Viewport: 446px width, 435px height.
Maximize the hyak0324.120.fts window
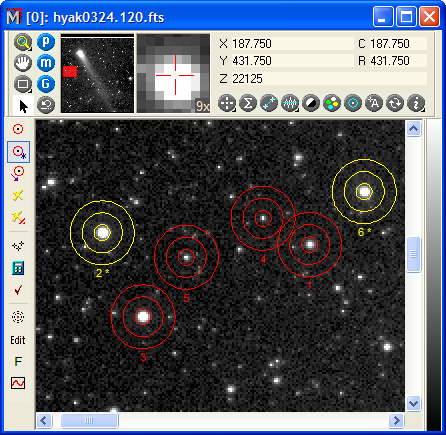(x=406, y=16)
